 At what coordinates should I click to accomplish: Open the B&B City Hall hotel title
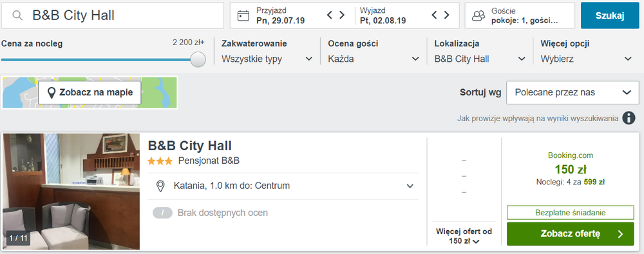coord(190,146)
